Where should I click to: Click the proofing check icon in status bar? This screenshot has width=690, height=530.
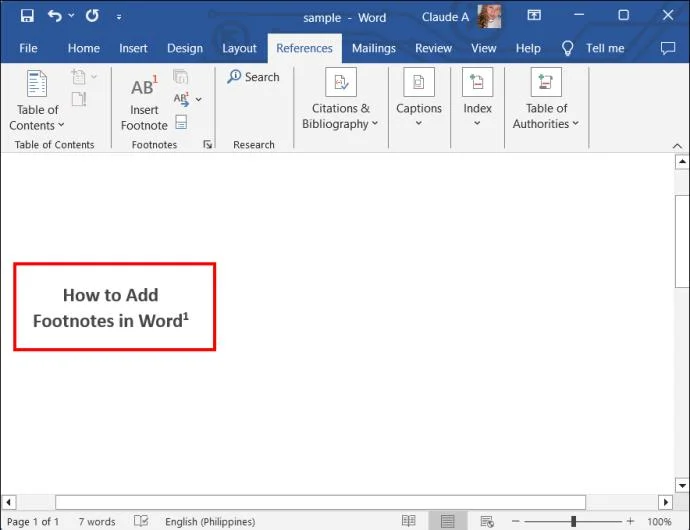[x=141, y=521]
